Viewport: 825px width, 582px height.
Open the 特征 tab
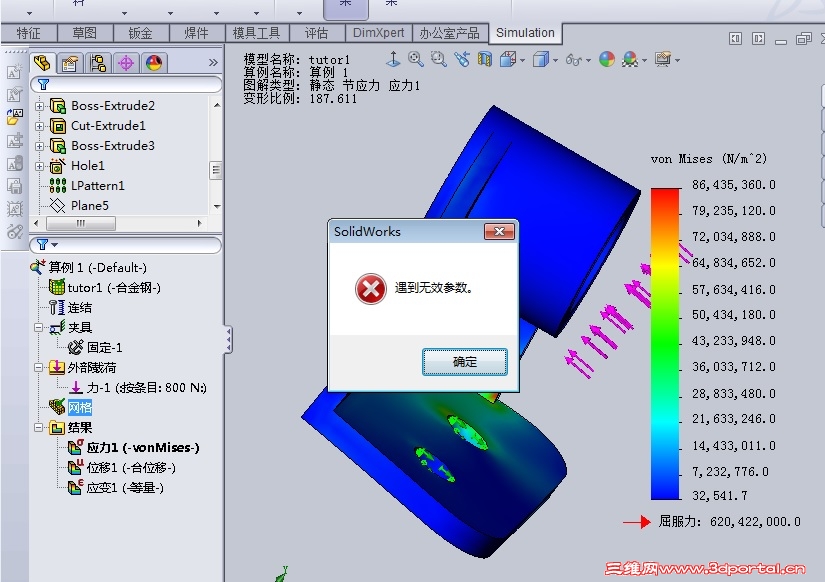(28, 33)
